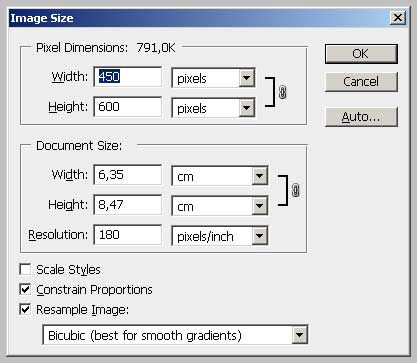Click the pixel Width field showing 450
The image size is (417, 363).
coord(128,77)
